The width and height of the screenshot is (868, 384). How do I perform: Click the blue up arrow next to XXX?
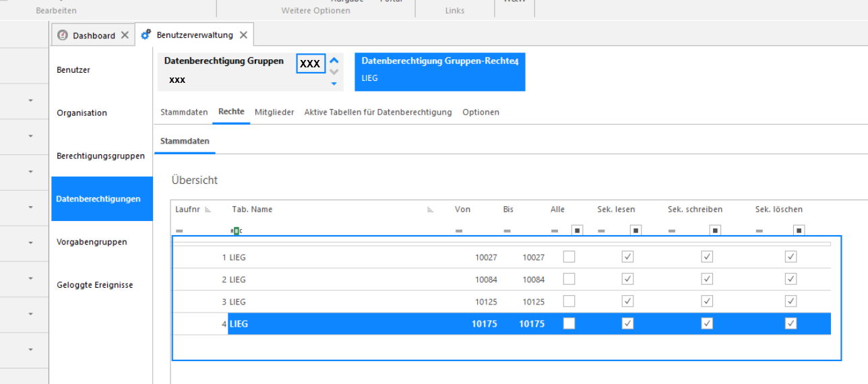pyautogui.click(x=334, y=61)
